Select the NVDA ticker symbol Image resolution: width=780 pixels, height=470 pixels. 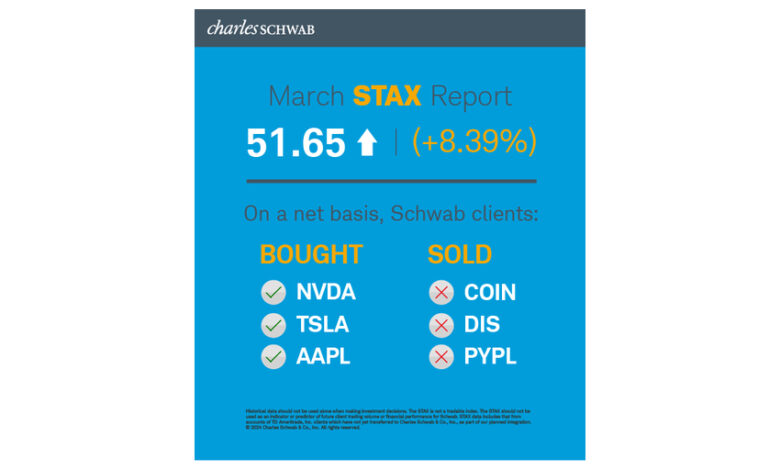[x=326, y=292]
